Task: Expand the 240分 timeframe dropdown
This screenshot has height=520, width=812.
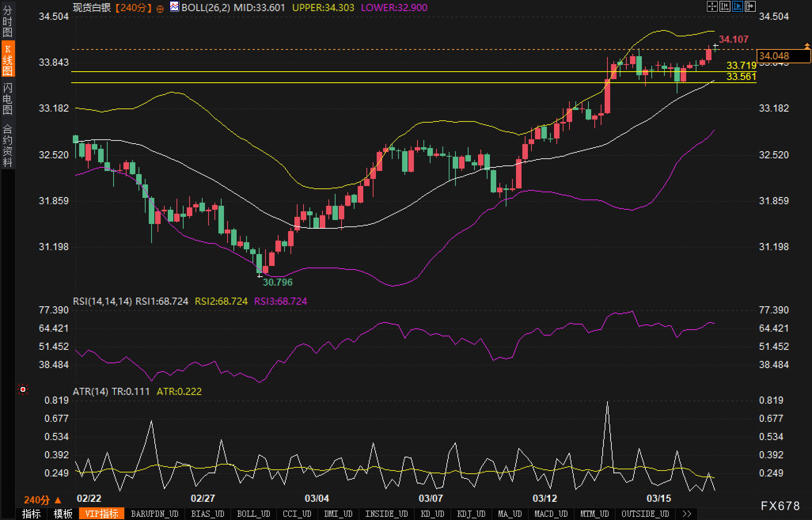Action: pyautogui.click(x=42, y=500)
